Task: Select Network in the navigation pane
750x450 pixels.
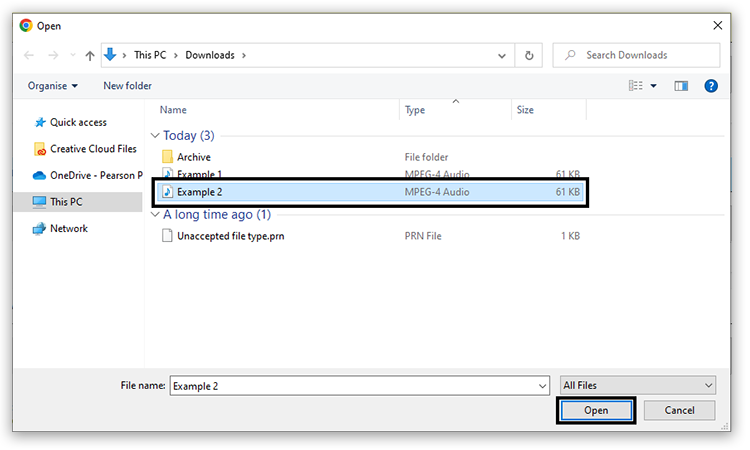Action: 68,228
